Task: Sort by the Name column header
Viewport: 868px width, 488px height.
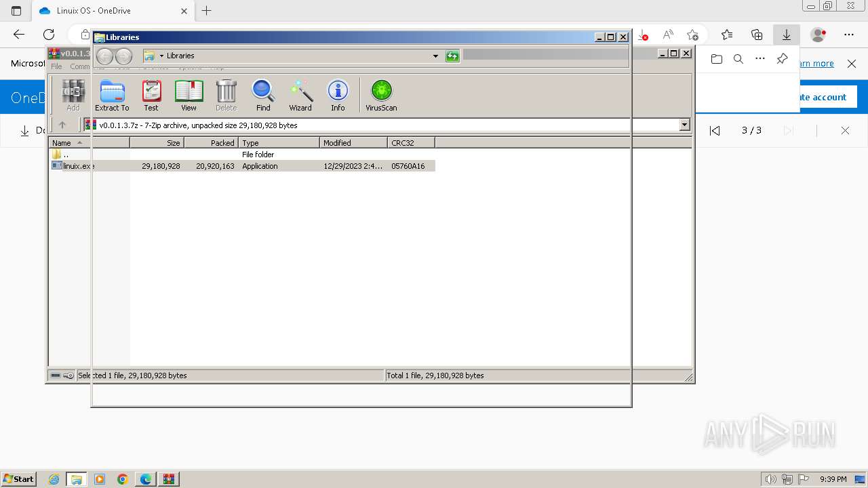Action: [90, 143]
